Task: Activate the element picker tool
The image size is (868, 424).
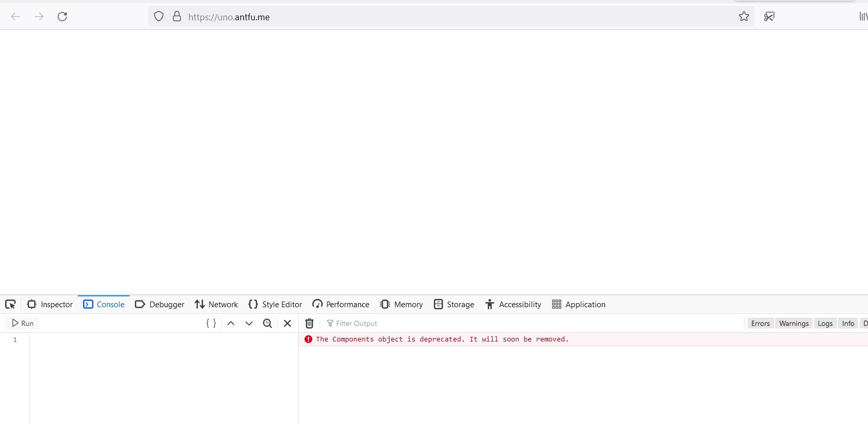Action: click(10, 304)
